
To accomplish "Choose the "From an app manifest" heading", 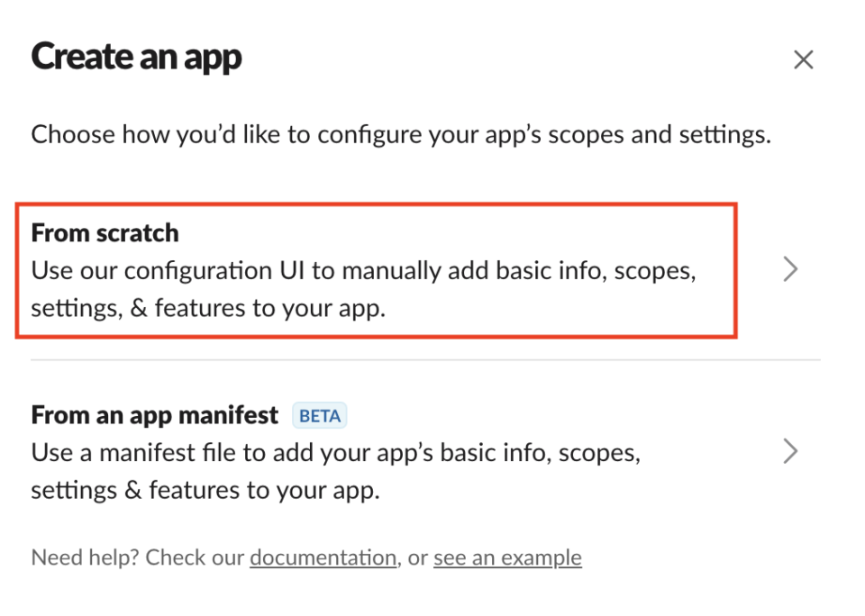I will pos(154,415).
